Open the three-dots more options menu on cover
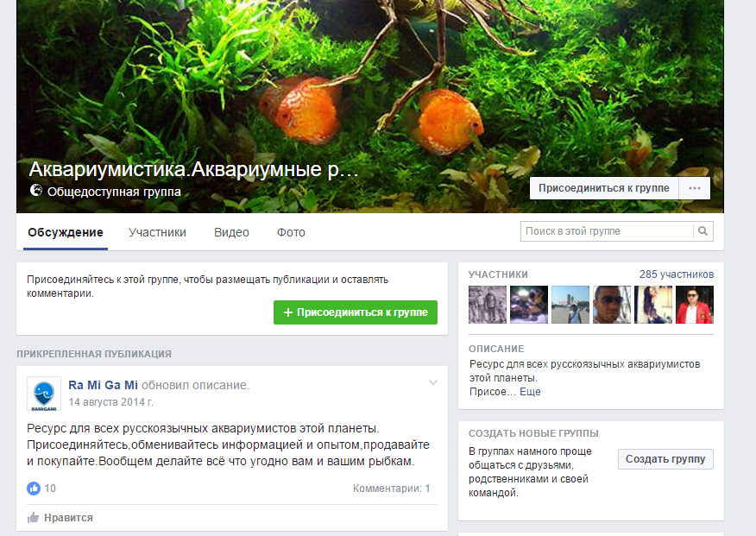The height and width of the screenshot is (536, 756). (x=694, y=188)
